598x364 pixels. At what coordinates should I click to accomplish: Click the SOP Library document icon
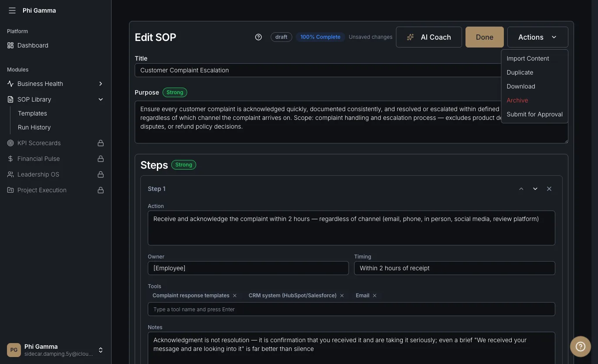pos(10,99)
